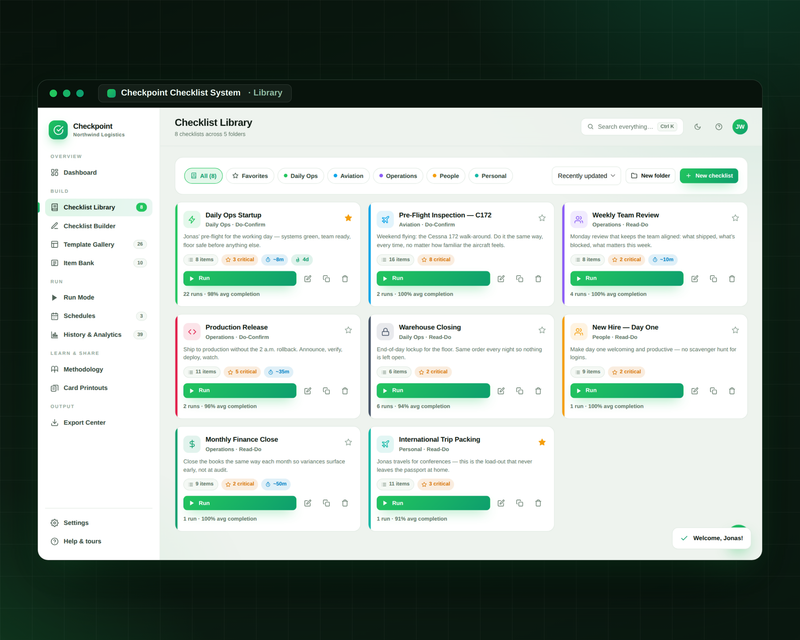Run the Production Release checklist
The image size is (800, 640).
[x=240, y=391]
